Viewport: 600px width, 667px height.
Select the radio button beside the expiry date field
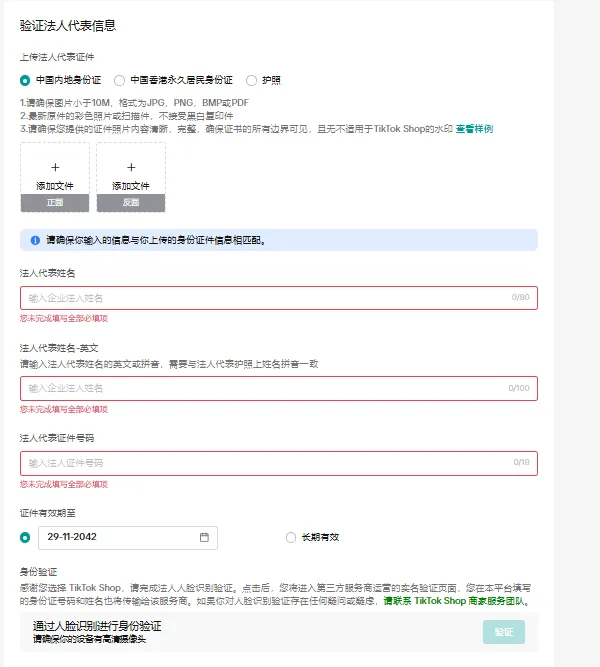26,537
